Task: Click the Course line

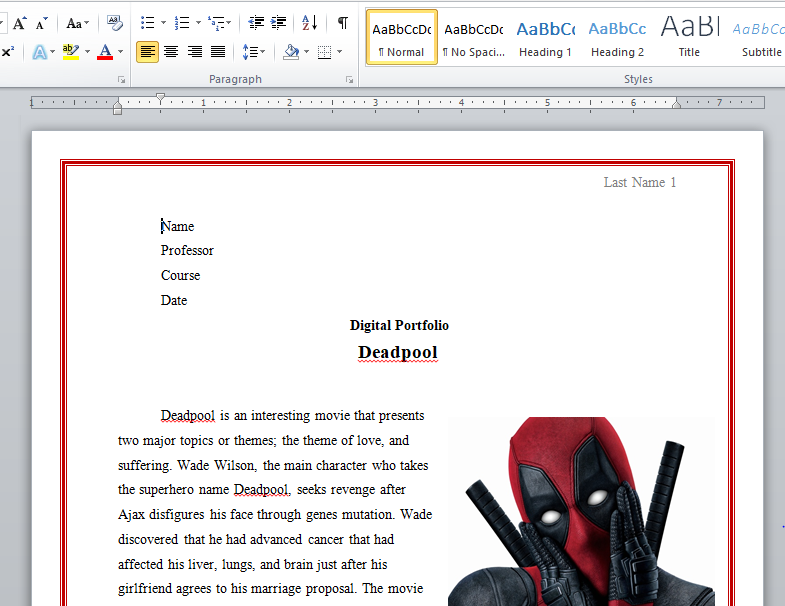Action: [x=180, y=275]
